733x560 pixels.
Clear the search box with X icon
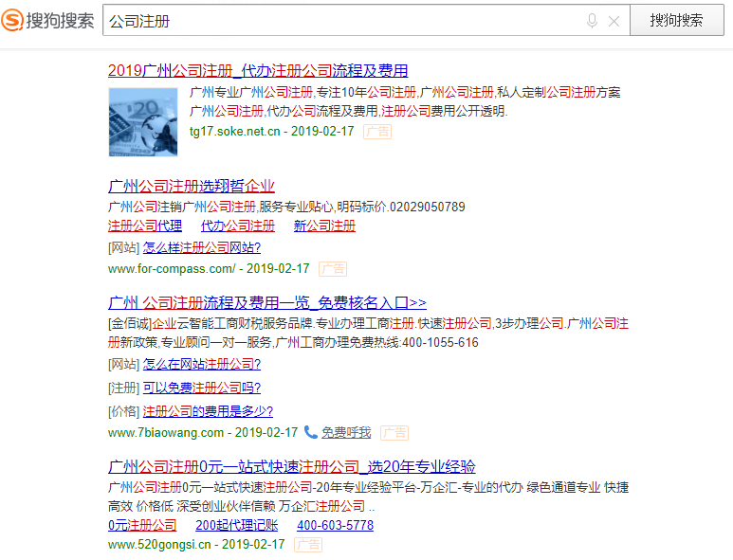tap(614, 21)
